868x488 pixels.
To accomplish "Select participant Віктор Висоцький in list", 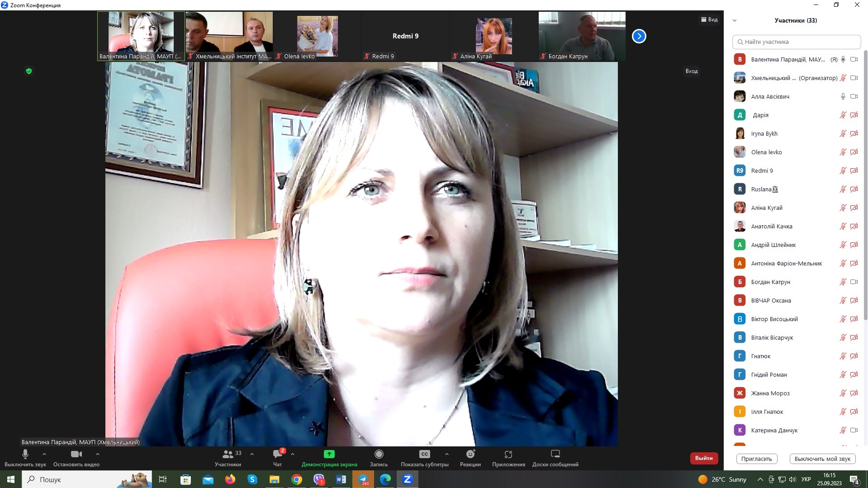I will [797, 319].
